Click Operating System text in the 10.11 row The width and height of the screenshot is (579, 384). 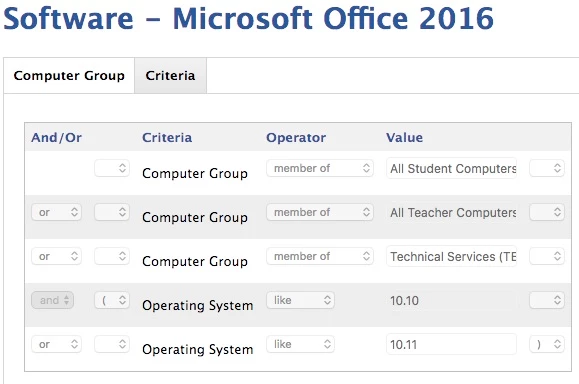coord(198,349)
